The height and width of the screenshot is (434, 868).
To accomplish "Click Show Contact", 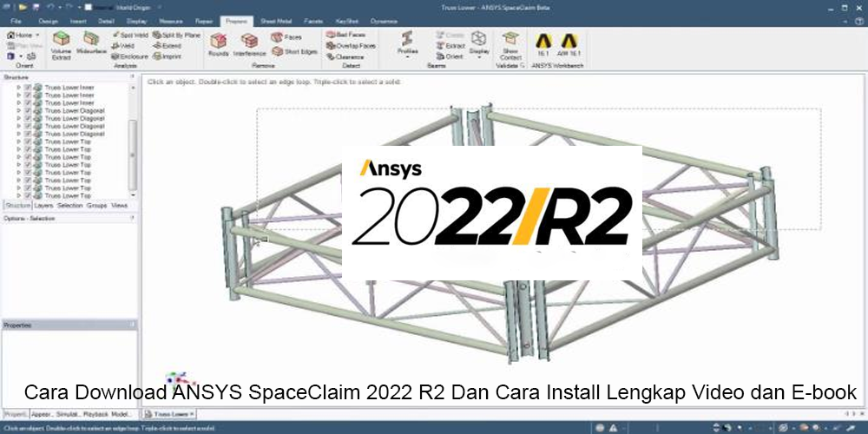I will click(x=510, y=45).
